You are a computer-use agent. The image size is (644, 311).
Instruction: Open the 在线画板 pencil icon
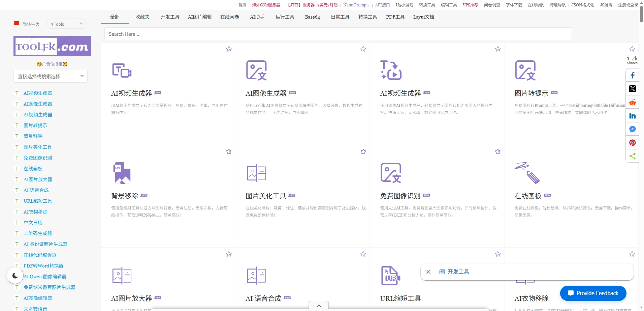coord(527,173)
